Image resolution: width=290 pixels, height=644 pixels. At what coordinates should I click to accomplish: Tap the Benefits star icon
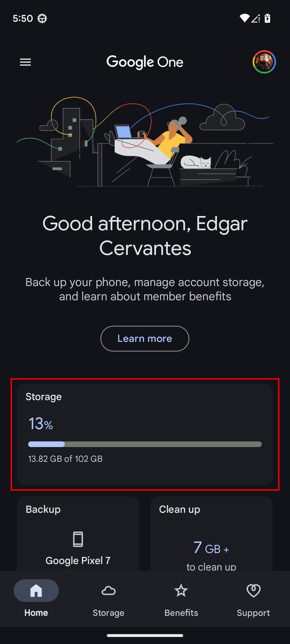click(x=181, y=591)
